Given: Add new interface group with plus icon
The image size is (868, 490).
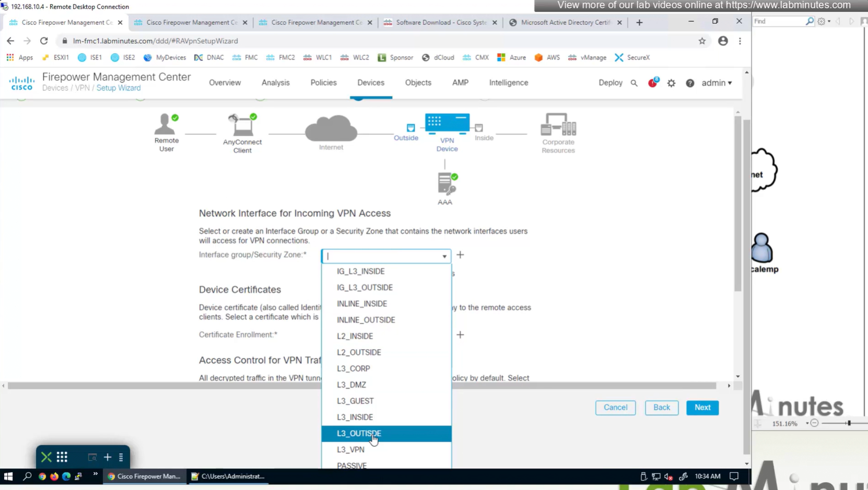Looking at the screenshot, I should coord(460,255).
